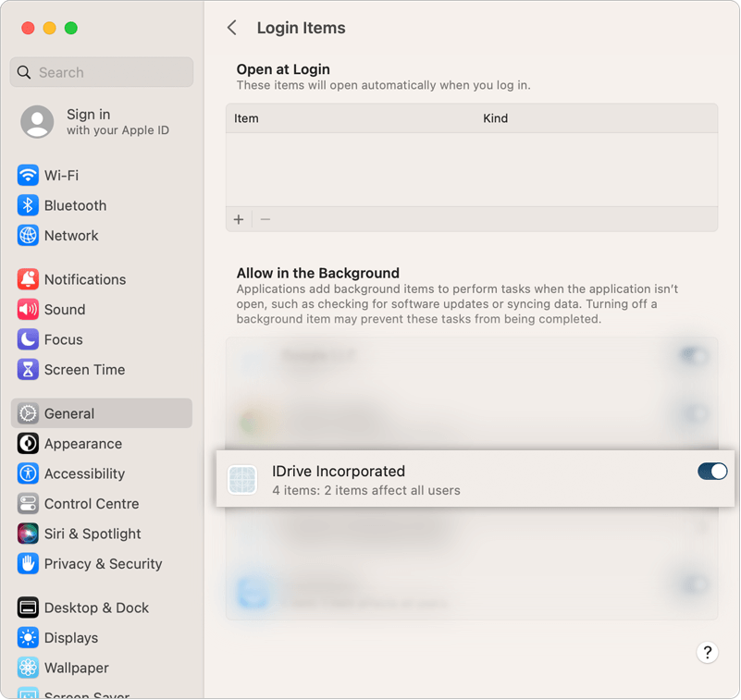This screenshot has width=741, height=700.
Task: Click '4 items: 2 items affect all users'
Action: 366,490
